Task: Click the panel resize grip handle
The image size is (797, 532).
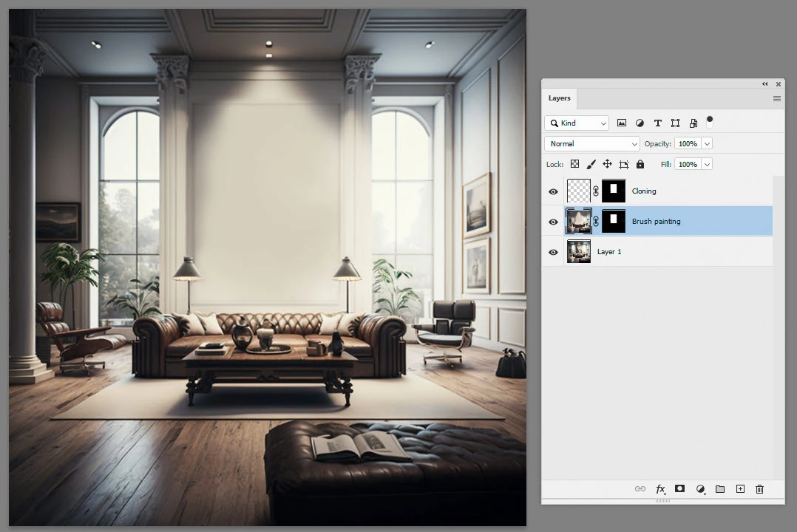Action: click(662, 501)
